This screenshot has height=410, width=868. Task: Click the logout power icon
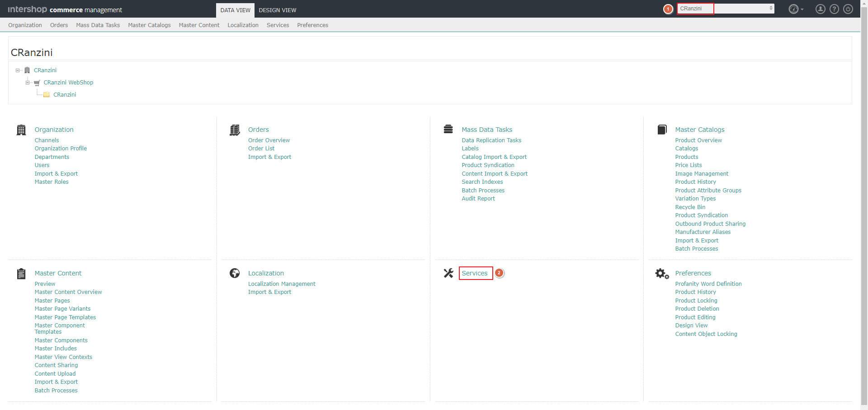point(848,9)
